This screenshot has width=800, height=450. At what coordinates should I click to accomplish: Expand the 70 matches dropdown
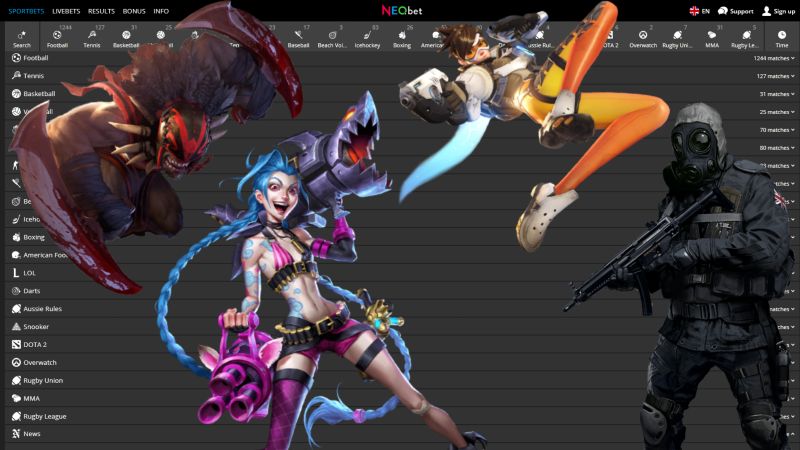point(777,130)
